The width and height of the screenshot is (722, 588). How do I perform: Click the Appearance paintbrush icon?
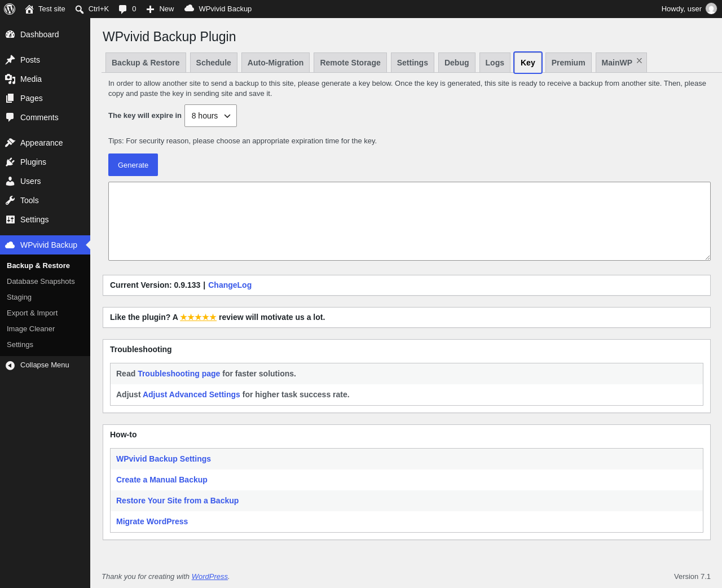point(10,143)
